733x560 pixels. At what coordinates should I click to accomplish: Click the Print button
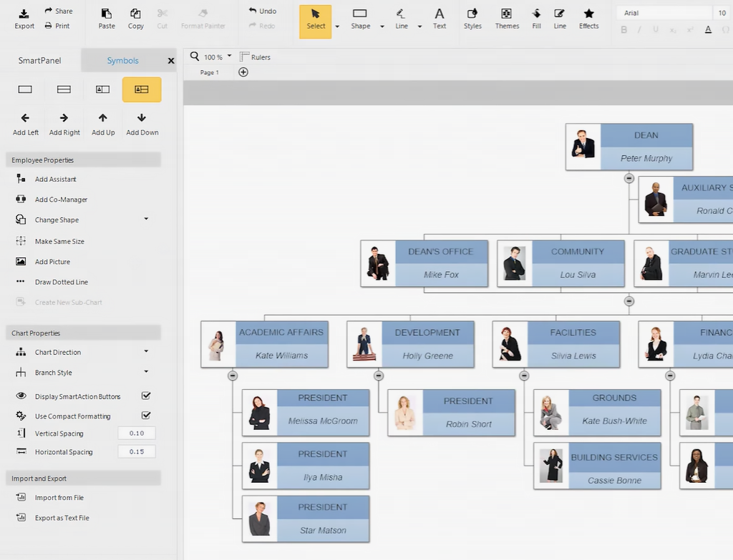pyautogui.click(x=57, y=26)
